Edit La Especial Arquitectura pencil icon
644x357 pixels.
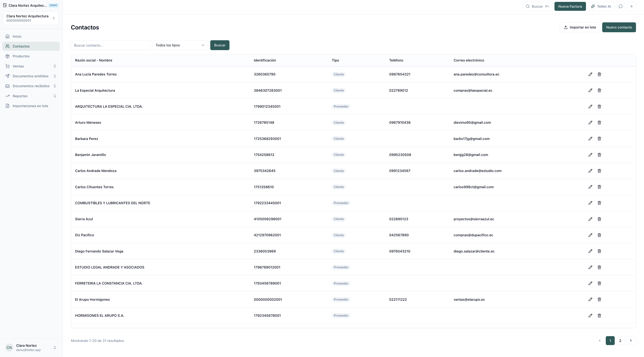(590, 90)
